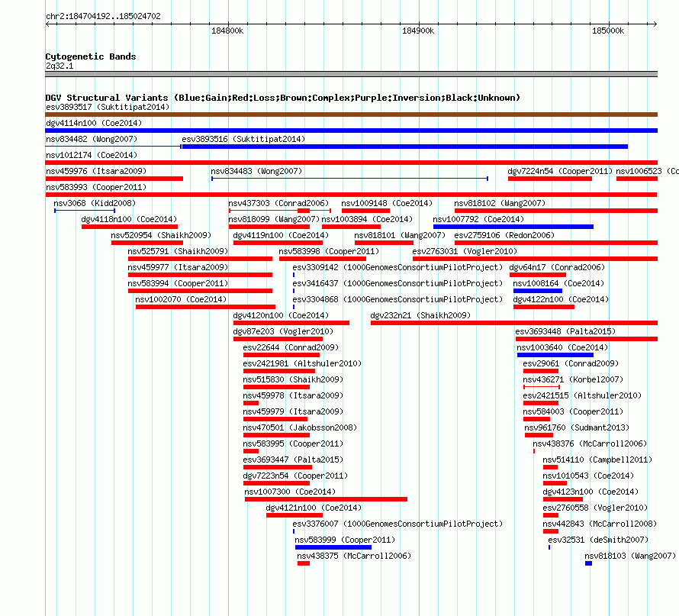The height and width of the screenshot is (616, 679).
Task: Click dgv64n17 (Conrad2006) label
Action: [x=557, y=267]
